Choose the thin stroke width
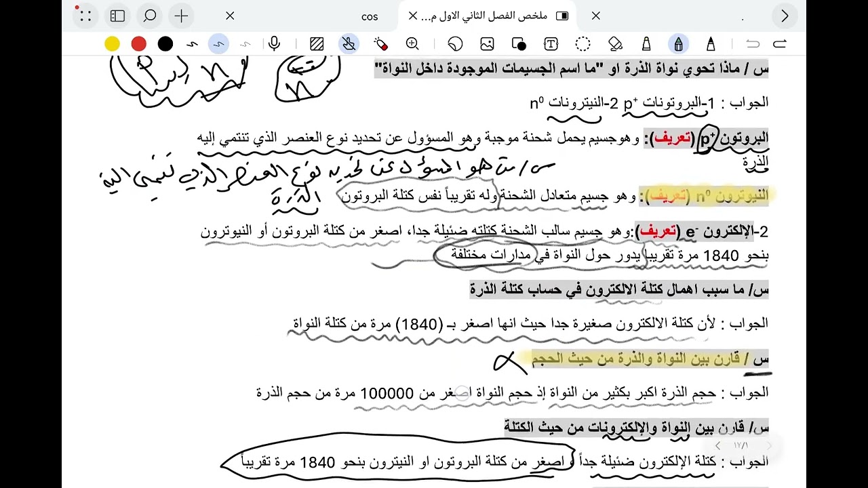The width and height of the screenshot is (868, 488). pyautogui.click(x=245, y=44)
